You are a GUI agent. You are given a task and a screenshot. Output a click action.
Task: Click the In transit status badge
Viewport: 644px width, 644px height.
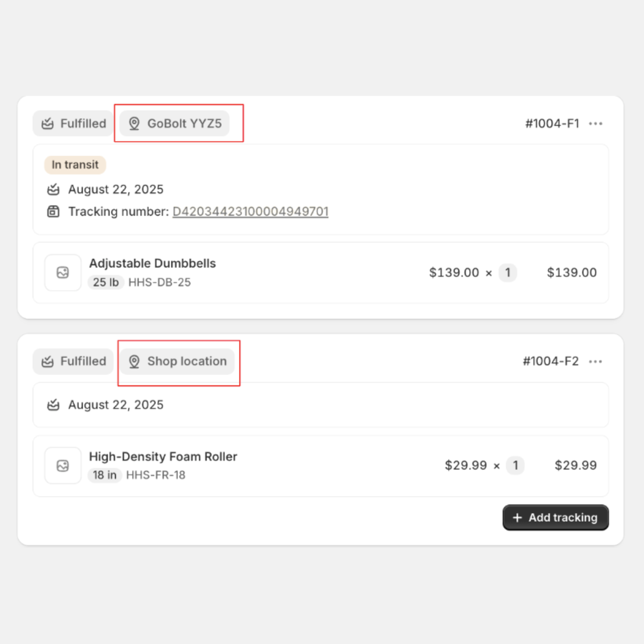tap(75, 165)
